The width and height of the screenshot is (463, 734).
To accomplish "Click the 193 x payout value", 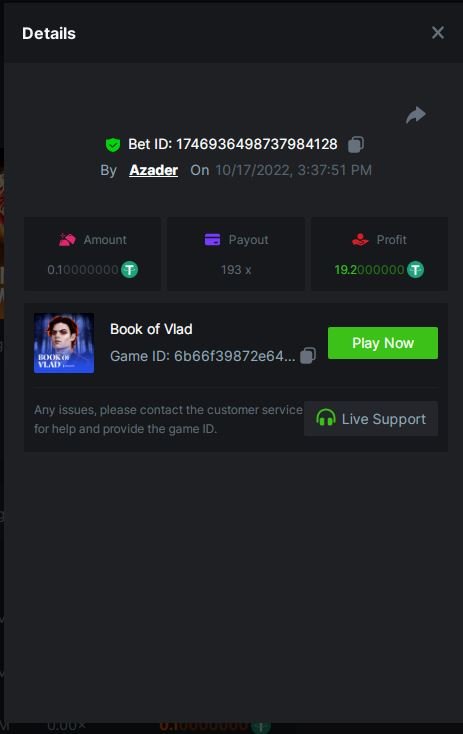I will click(x=236, y=270).
